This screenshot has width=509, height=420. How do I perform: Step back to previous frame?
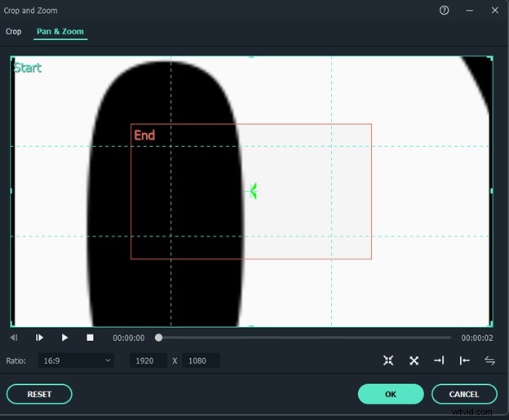(14, 338)
